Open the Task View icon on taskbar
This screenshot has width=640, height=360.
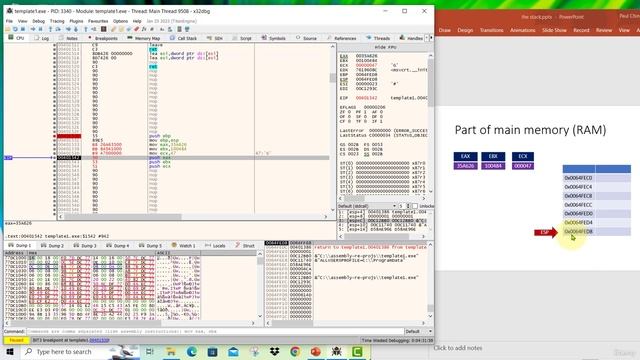coord(149,351)
